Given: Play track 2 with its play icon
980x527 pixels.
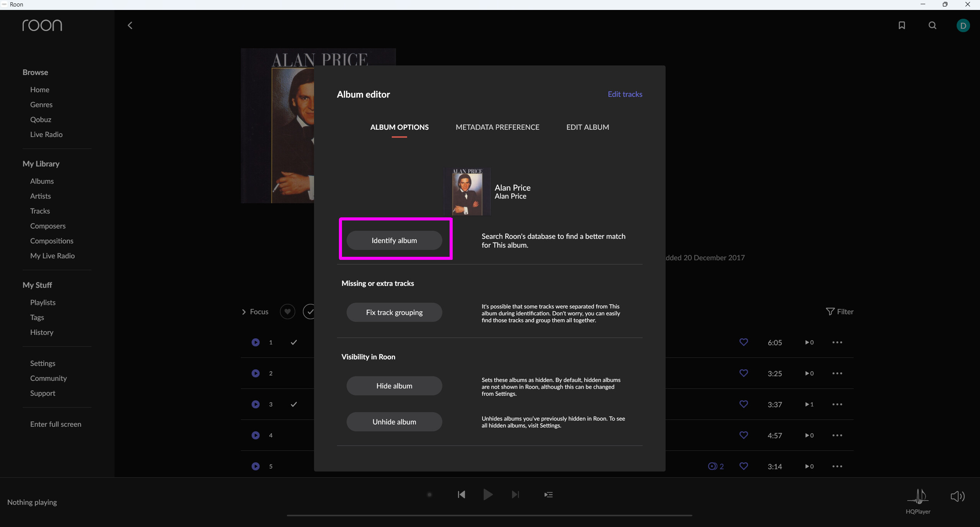Looking at the screenshot, I should click(255, 373).
